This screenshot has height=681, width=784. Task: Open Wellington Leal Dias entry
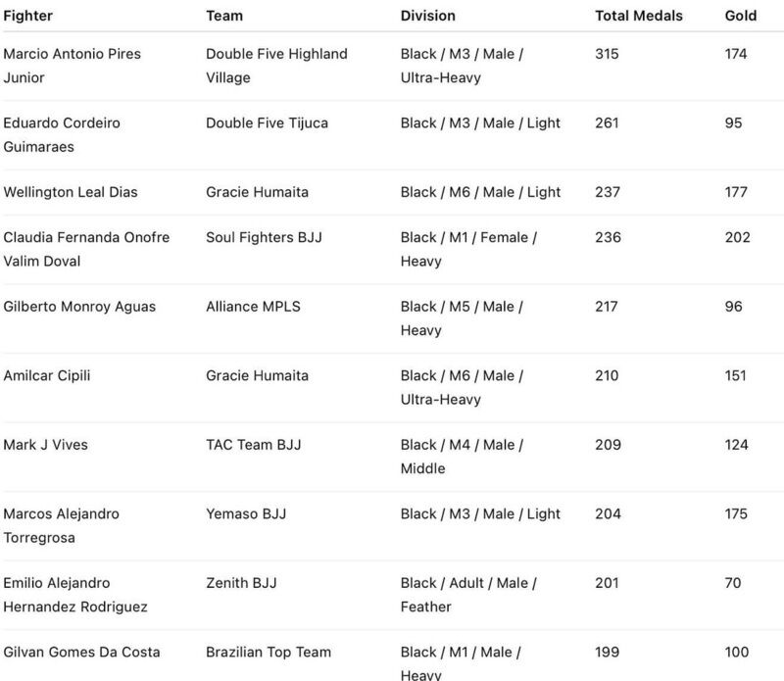[x=71, y=192]
